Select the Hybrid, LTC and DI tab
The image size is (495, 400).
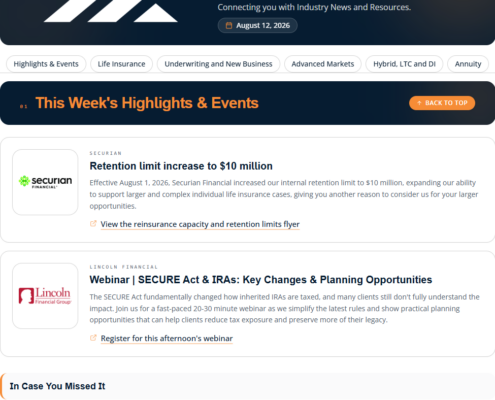tap(404, 64)
